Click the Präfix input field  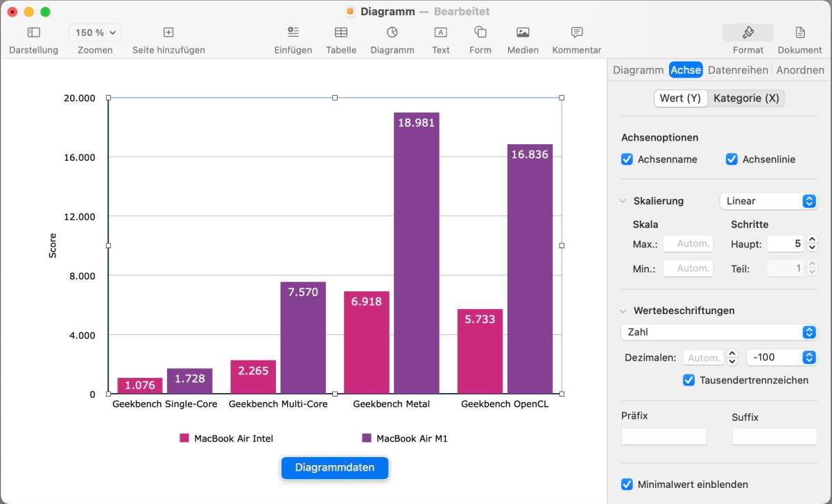664,436
